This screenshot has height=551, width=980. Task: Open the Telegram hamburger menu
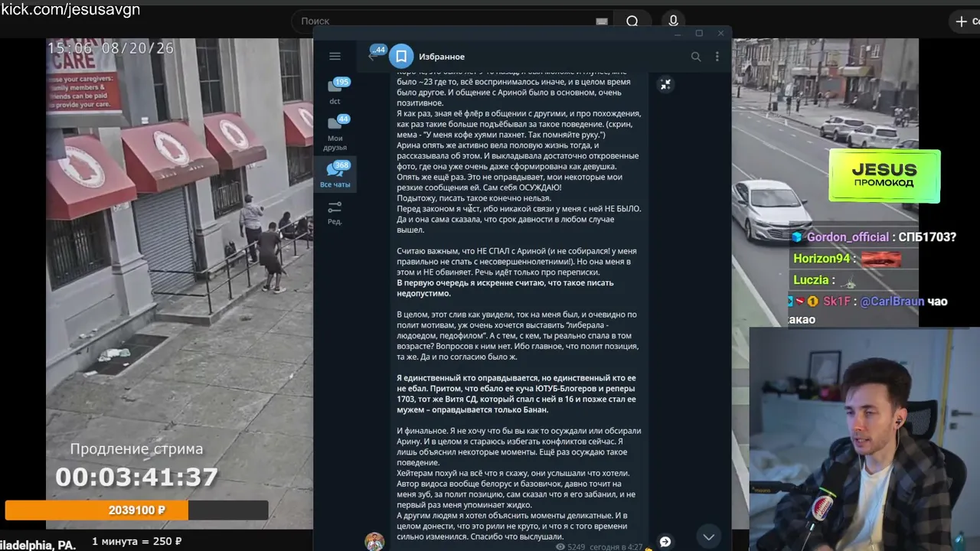[335, 56]
